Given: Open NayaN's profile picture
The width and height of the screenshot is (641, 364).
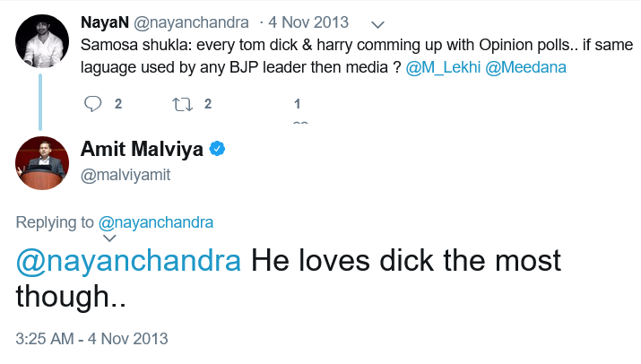Looking at the screenshot, I should [x=42, y=41].
